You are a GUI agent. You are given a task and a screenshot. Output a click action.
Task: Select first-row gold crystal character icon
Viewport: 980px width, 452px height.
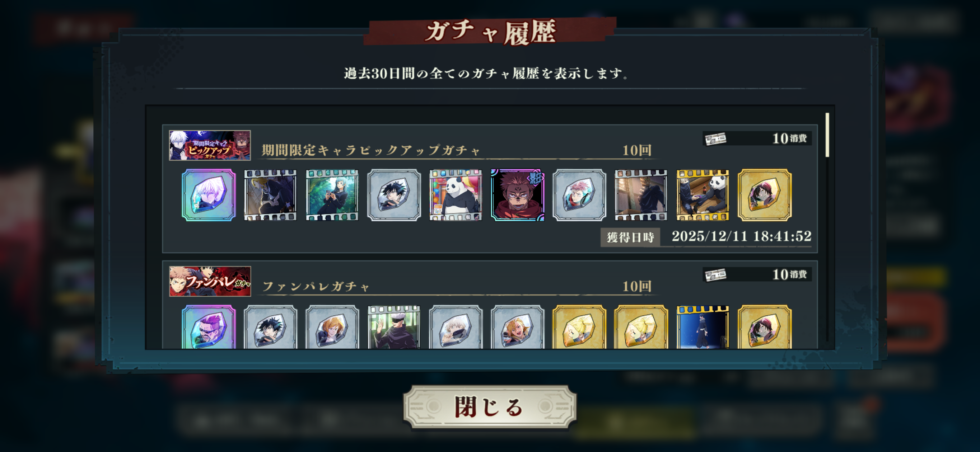pyautogui.click(x=765, y=195)
